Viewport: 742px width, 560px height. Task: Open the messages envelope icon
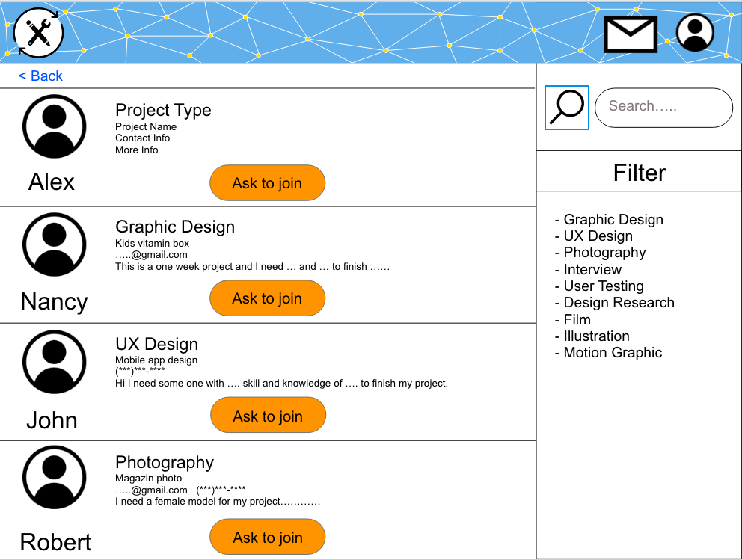coord(630,33)
